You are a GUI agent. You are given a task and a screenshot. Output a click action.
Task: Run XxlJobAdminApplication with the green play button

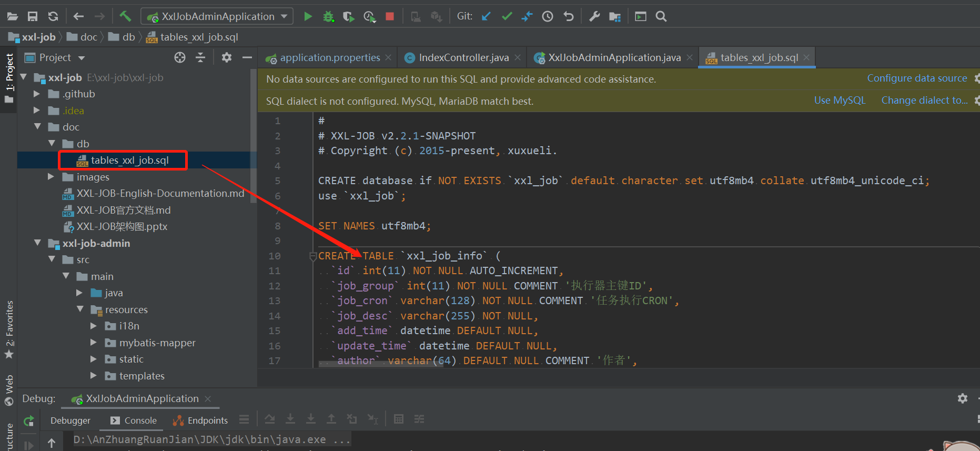click(x=308, y=16)
